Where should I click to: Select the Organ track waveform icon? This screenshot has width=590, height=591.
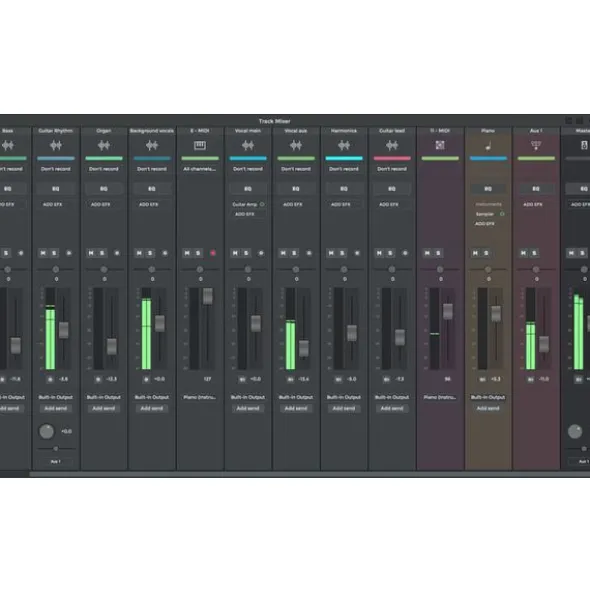tap(104, 145)
